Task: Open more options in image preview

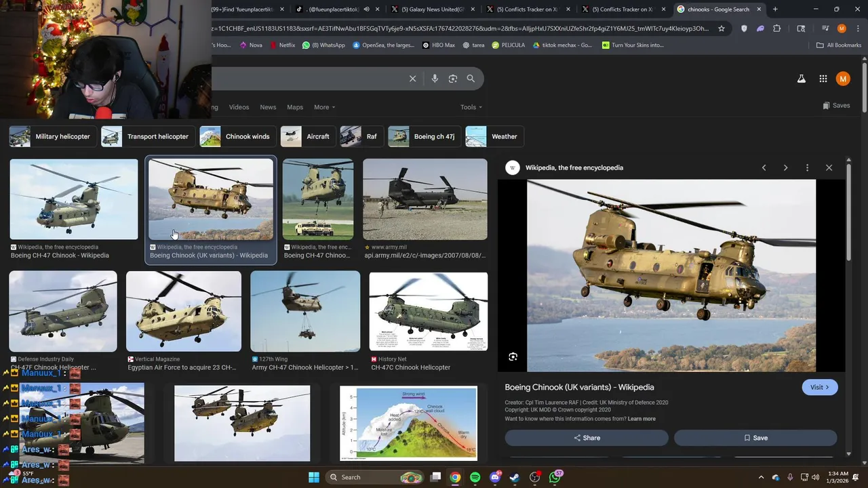Action: (807, 167)
